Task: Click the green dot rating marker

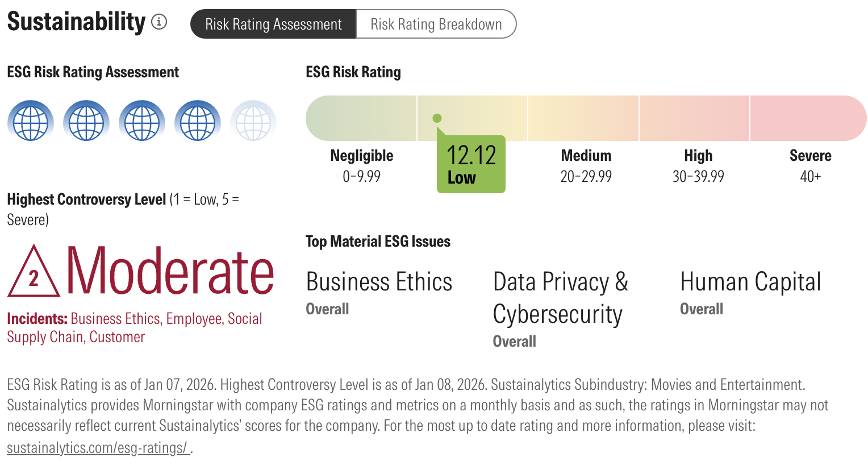Action: pos(437,118)
